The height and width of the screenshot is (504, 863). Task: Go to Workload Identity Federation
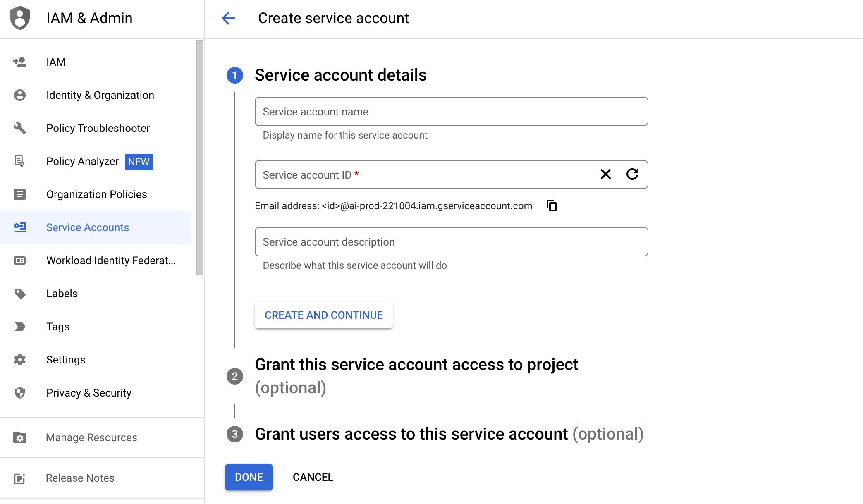point(110,260)
